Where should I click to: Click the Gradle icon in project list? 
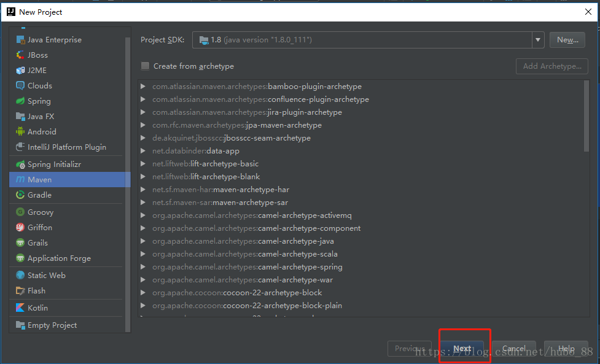pos(20,195)
